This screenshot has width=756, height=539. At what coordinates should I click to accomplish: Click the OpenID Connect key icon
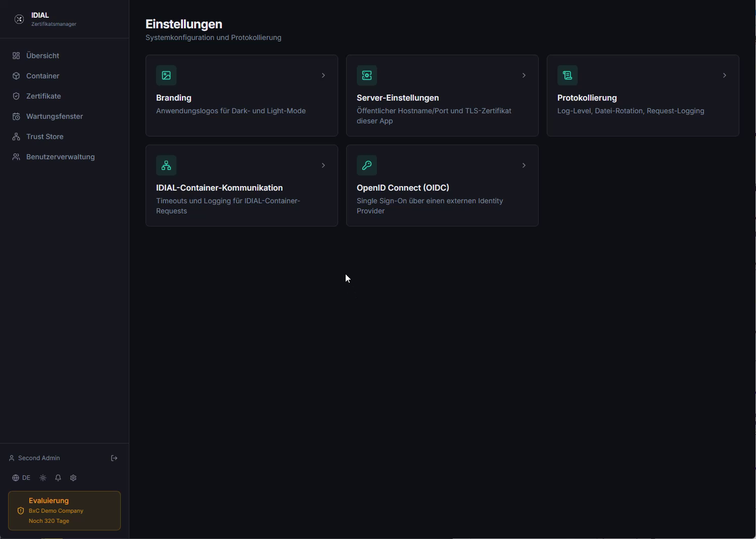[x=367, y=165]
